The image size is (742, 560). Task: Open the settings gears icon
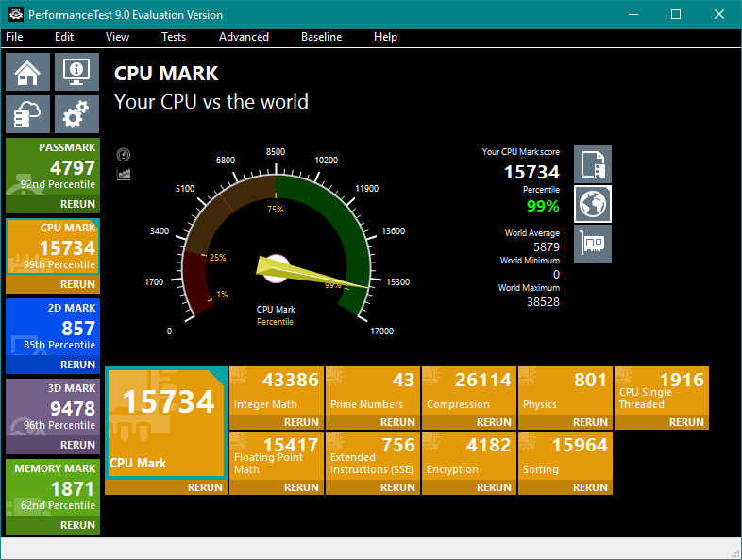pos(76,114)
